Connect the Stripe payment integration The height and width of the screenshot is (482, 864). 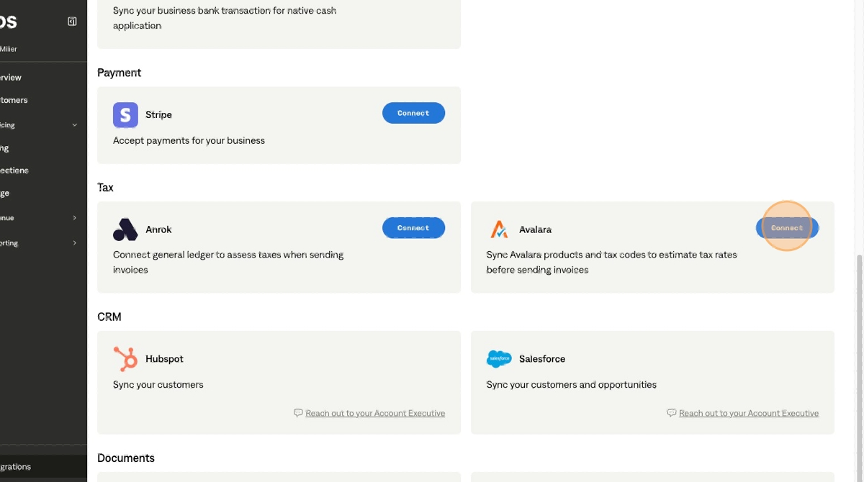[x=413, y=113]
